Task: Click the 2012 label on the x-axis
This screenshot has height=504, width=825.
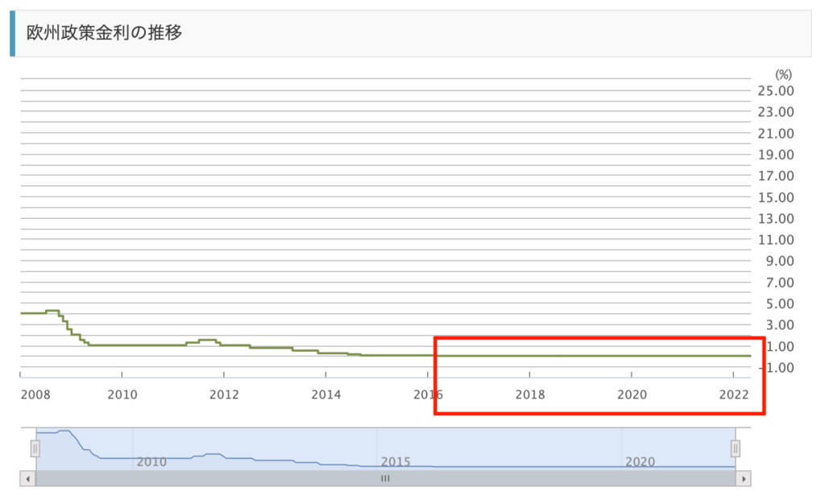Action: 223,395
